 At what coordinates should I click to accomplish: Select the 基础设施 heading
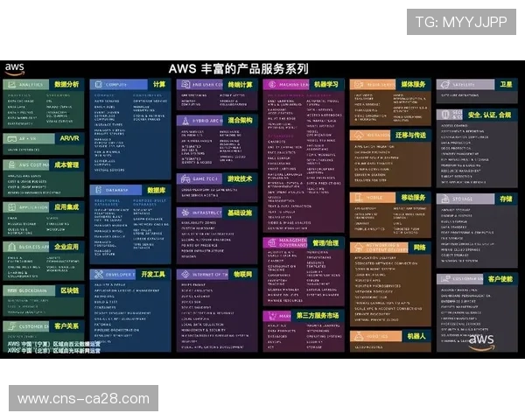[240, 213]
